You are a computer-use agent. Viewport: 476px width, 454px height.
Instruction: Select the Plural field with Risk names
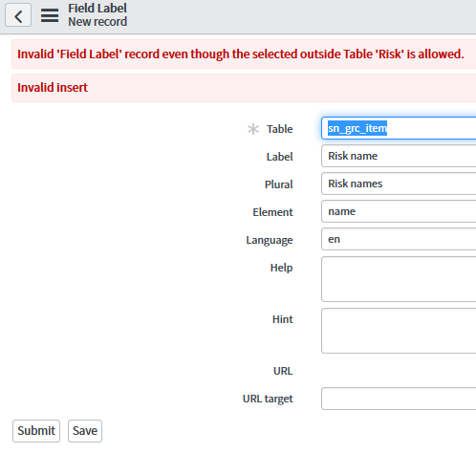399,184
